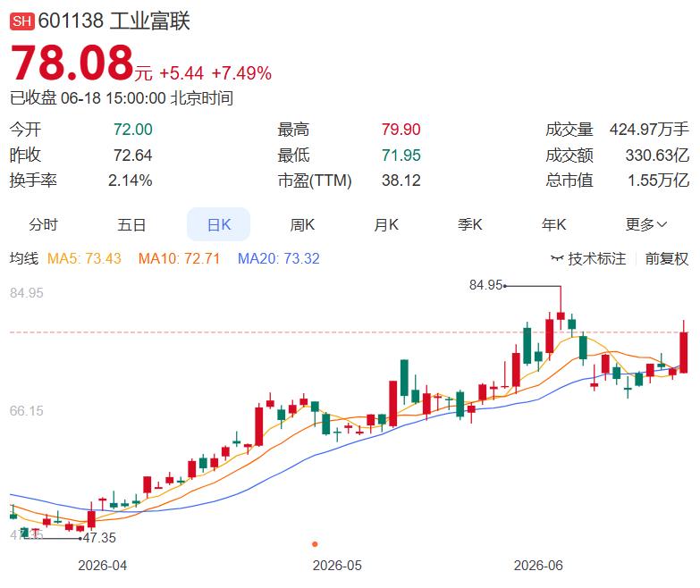Click the current price 78.08
The image size is (700, 588).
(72, 63)
